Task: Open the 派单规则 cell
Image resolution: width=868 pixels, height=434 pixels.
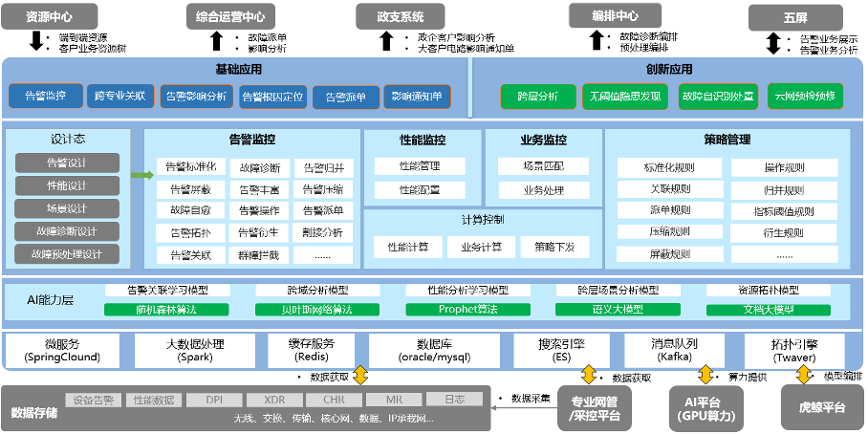Action: (670, 210)
